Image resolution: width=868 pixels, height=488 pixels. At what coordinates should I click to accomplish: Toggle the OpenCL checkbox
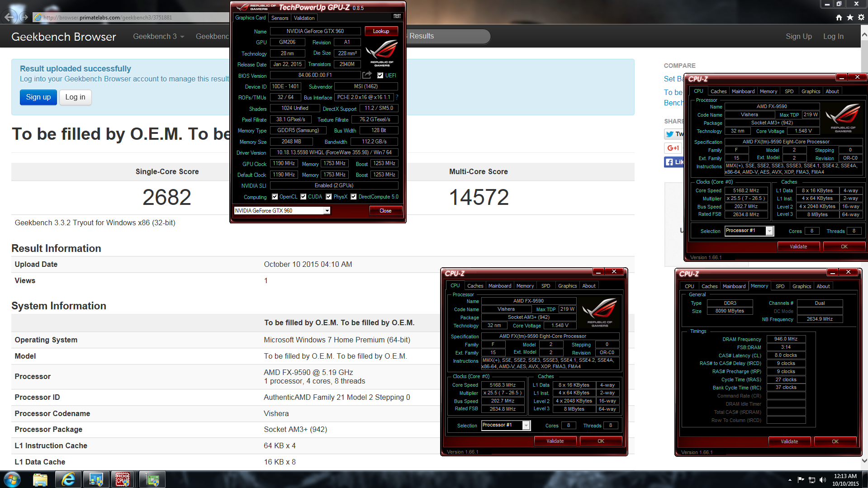275,197
